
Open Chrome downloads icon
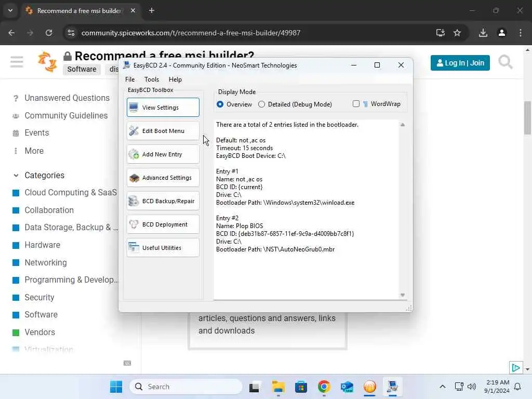(483, 33)
